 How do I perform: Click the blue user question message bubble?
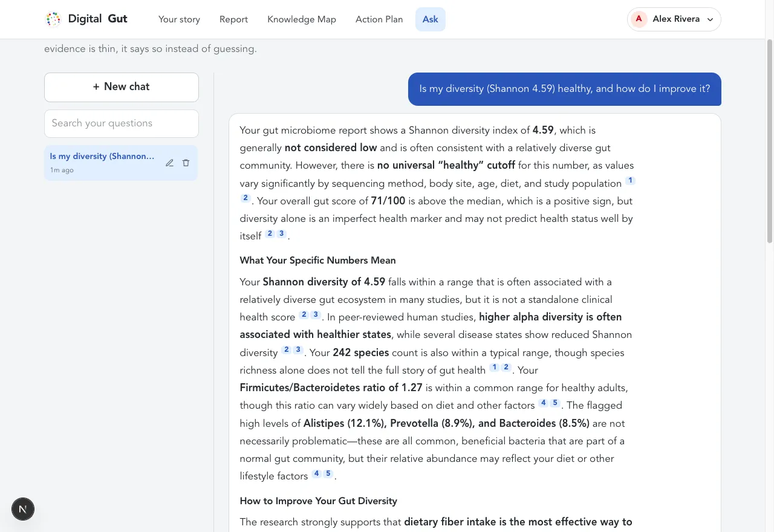point(565,89)
